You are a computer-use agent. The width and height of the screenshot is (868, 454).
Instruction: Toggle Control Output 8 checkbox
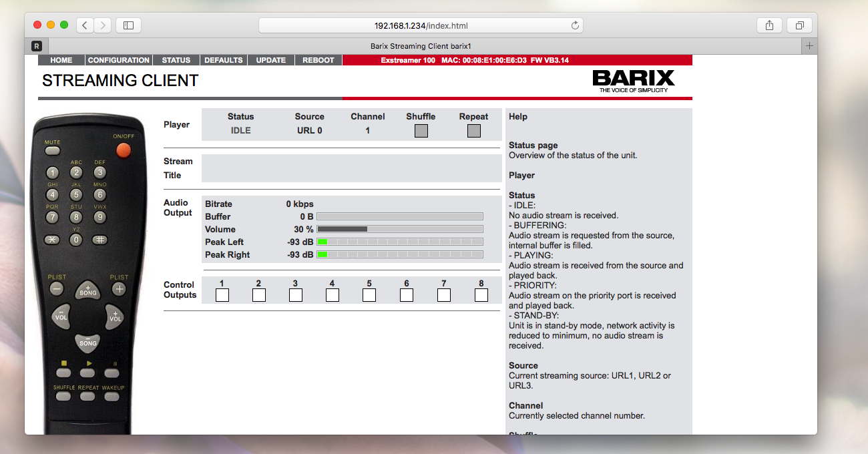click(481, 295)
